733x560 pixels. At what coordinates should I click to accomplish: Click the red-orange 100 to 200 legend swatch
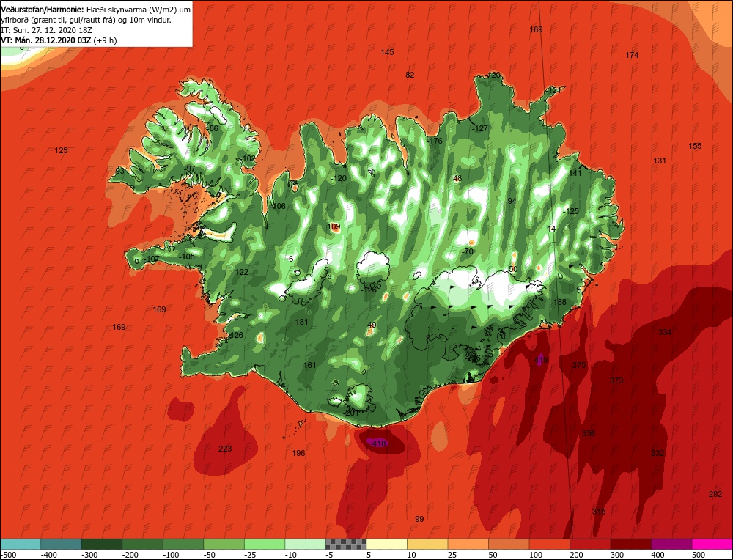550,544
